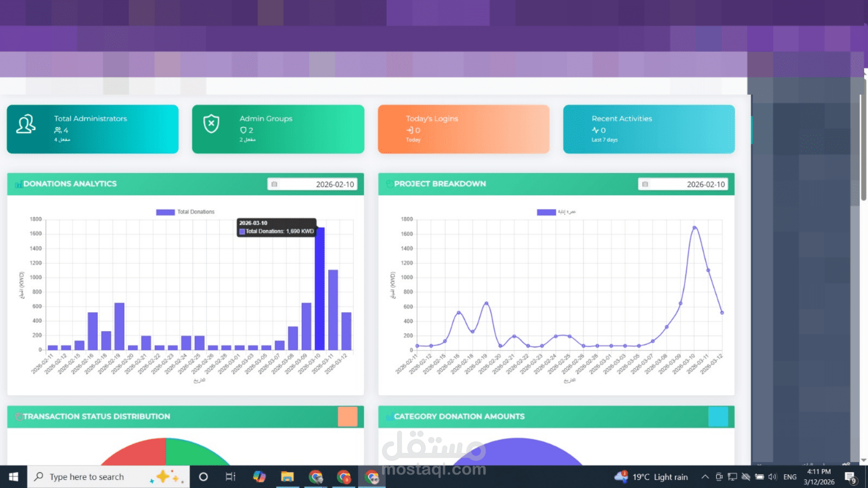Click the Type here to search box
The width and height of the screenshot is (868, 488).
tap(108, 477)
